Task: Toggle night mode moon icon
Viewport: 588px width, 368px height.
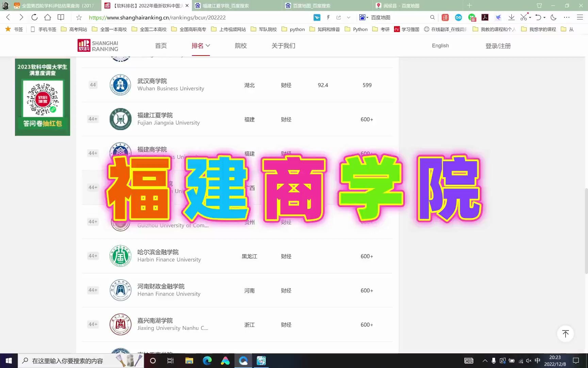Action: point(554,17)
